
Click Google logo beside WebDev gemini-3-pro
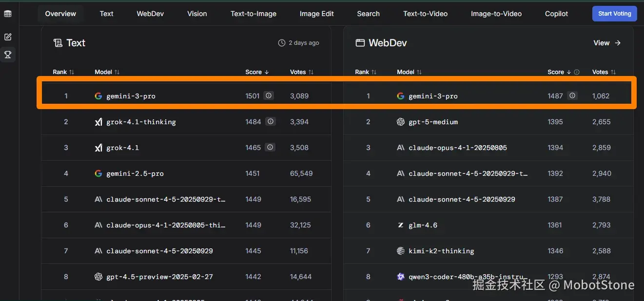pos(401,96)
